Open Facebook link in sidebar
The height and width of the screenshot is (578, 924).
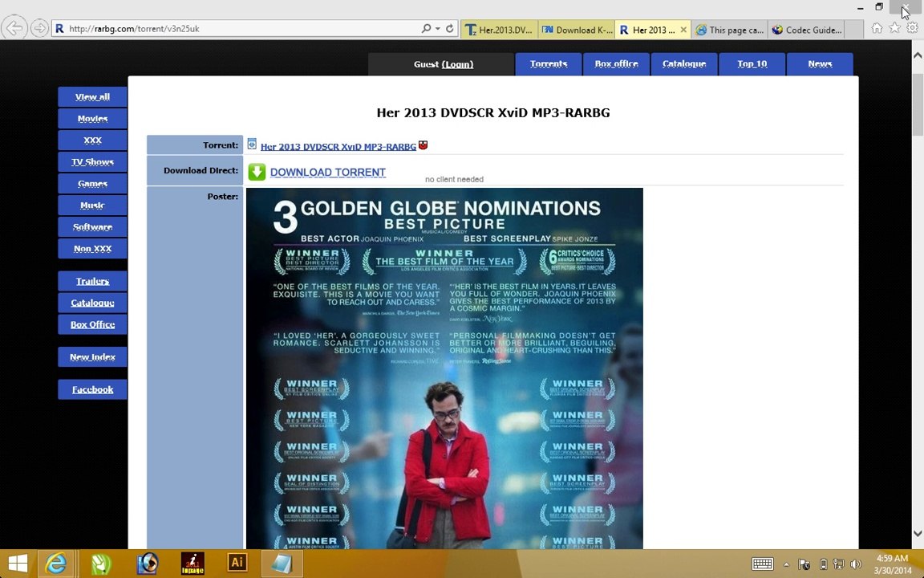click(92, 389)
